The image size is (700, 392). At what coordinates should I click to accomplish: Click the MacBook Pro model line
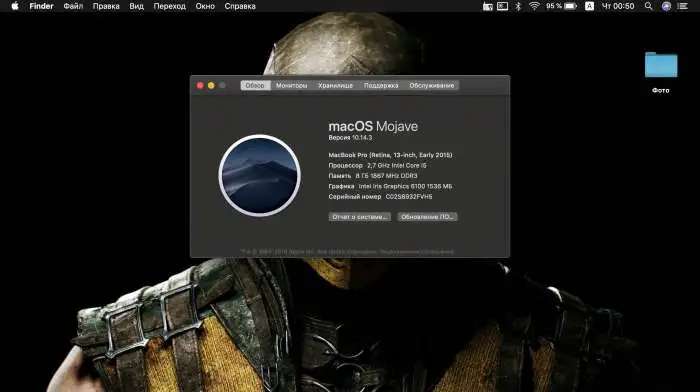(x=390, y=155)
